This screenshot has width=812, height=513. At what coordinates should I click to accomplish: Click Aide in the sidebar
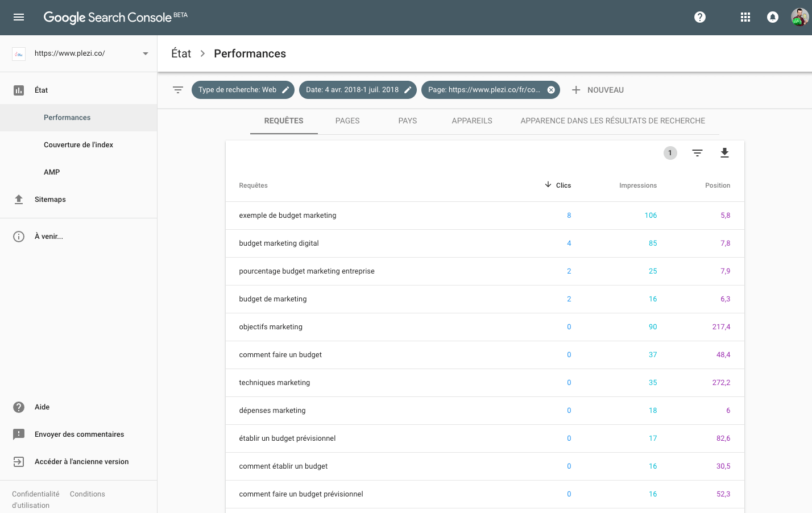(42, 407)
